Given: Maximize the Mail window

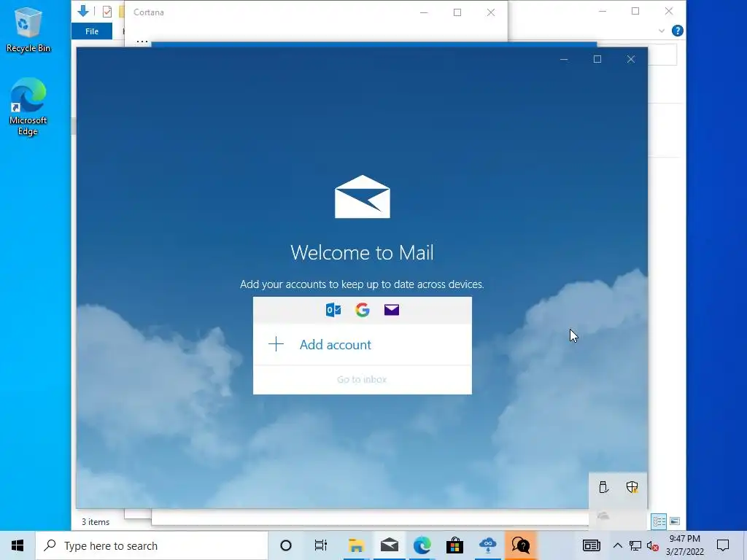Looking at the screenshot, I should pyautogui.click(x=597, y=59).
